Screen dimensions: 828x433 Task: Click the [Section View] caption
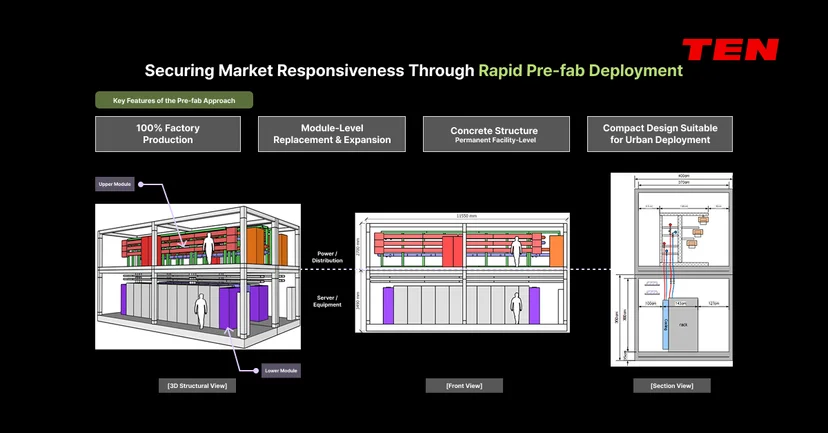click(672, 386)
